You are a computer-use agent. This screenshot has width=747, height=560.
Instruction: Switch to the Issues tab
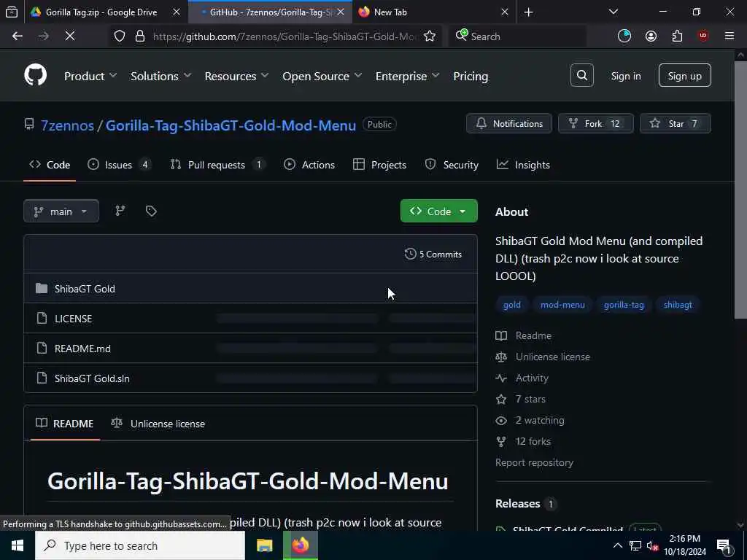[x=119, y=165]
